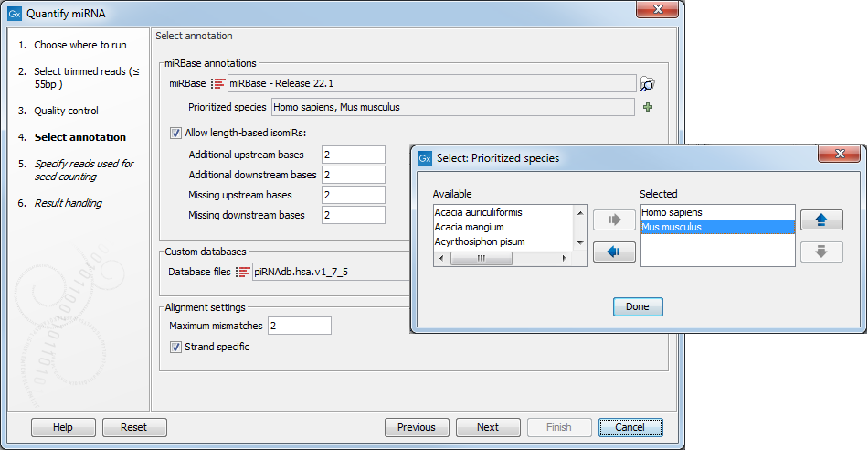The image size is (868, 450).
Task: Open the Choose where to run step
Action: [79, 45]
